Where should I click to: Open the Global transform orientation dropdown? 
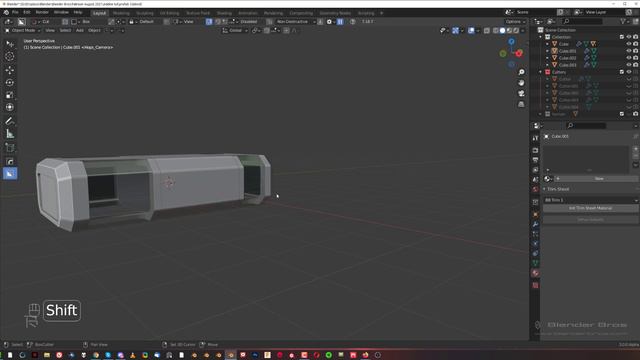[x=235, y=31]
